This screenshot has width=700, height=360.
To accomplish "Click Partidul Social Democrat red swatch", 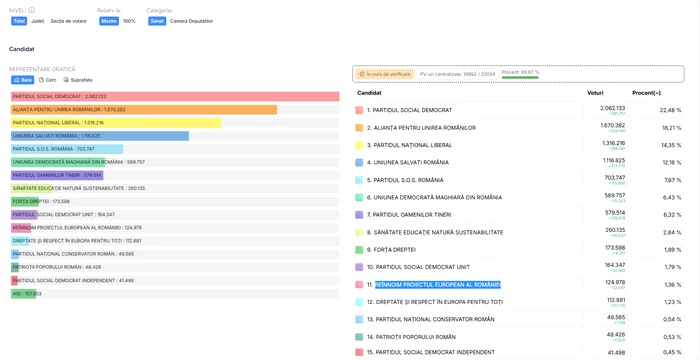I will (359, 110).
